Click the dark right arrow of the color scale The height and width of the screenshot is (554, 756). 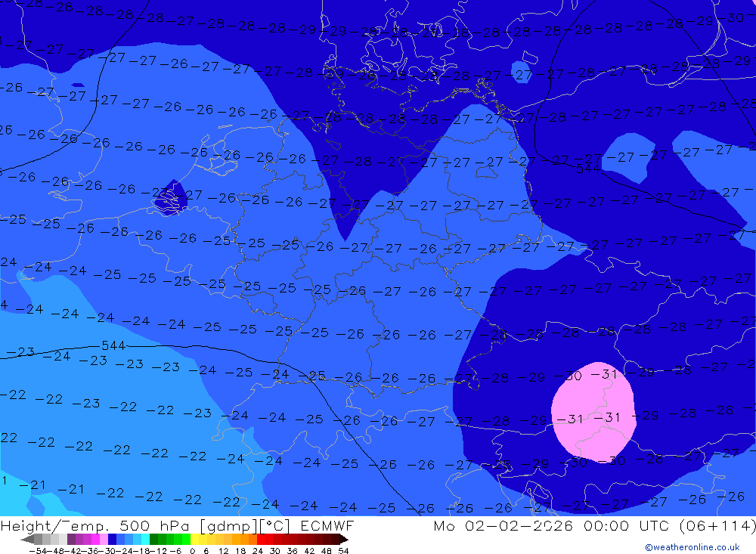344,539
